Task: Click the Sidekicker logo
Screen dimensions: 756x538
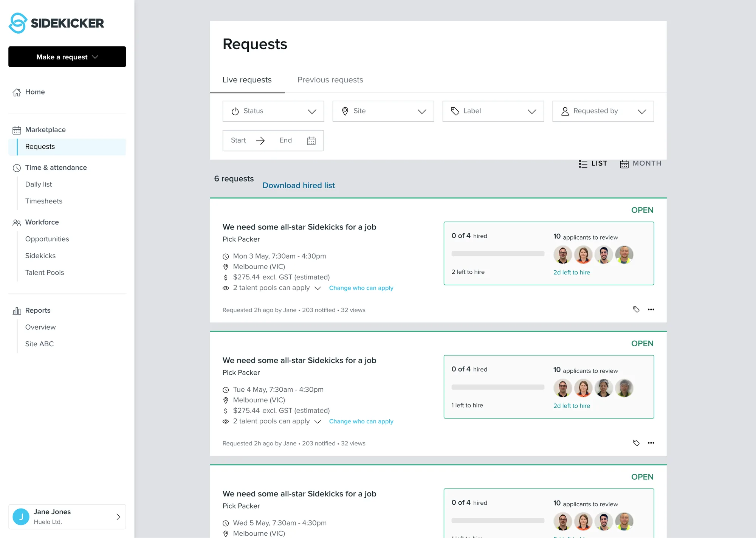Action: coord(56,23)
